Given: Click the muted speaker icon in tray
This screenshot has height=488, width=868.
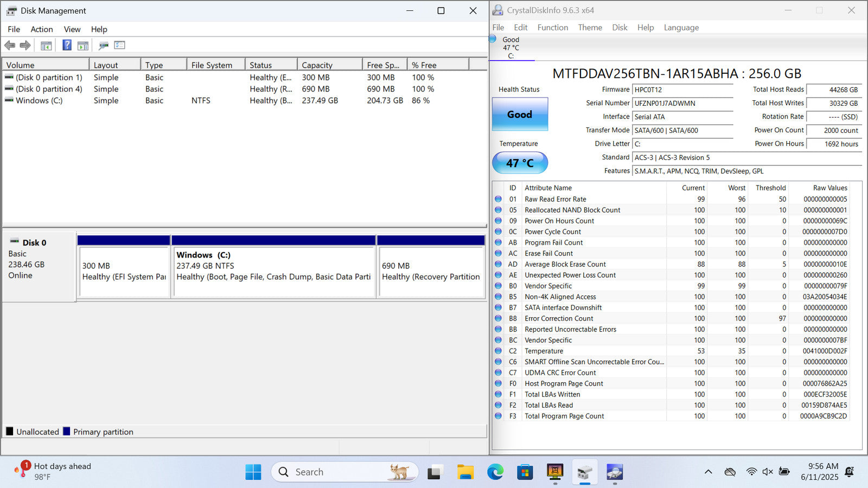Looking at the screenshot, I should pos(768,472).
